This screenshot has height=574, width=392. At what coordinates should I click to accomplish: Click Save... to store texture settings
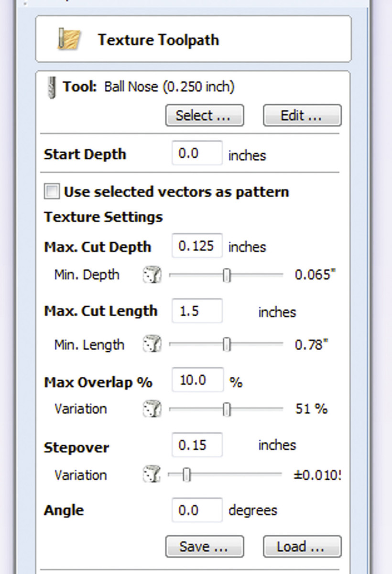coord(204,546)
